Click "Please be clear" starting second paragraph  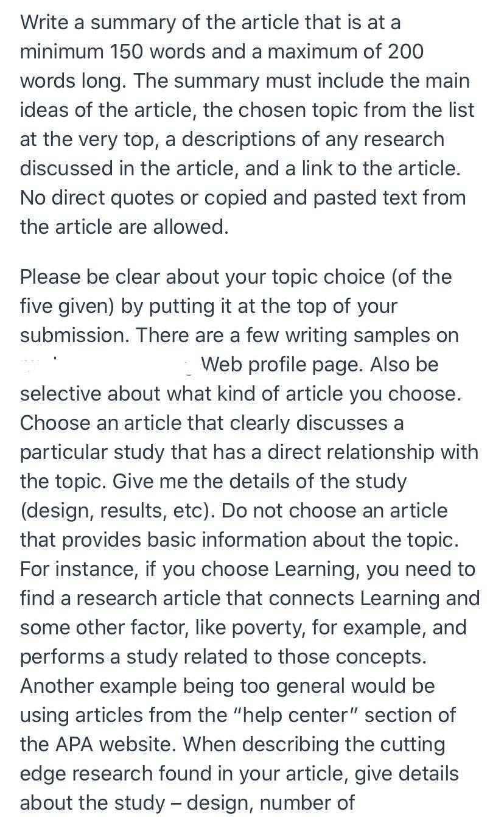point(90,277)
